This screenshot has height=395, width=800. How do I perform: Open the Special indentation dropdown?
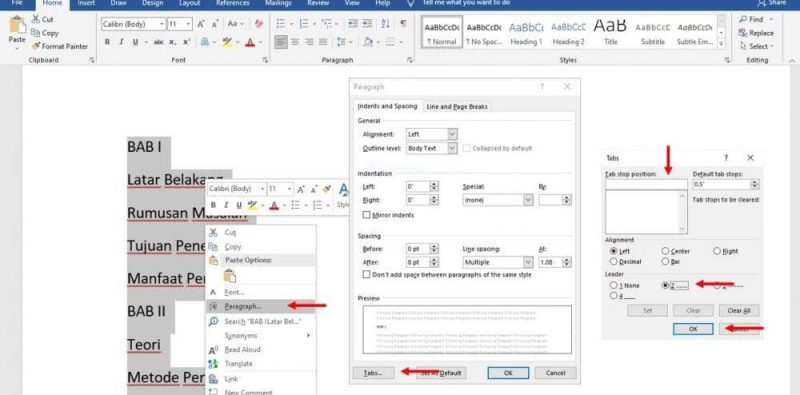click(x=528, y=200)
